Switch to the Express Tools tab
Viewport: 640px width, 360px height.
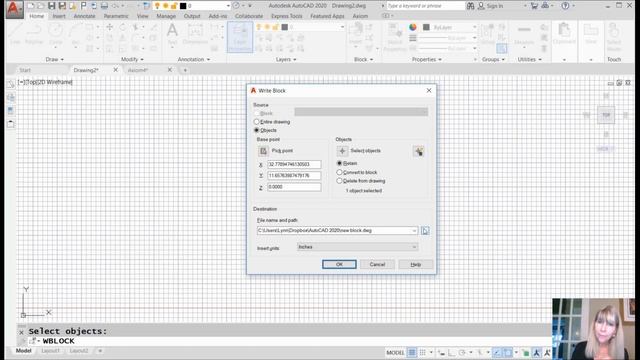(287, 16)
